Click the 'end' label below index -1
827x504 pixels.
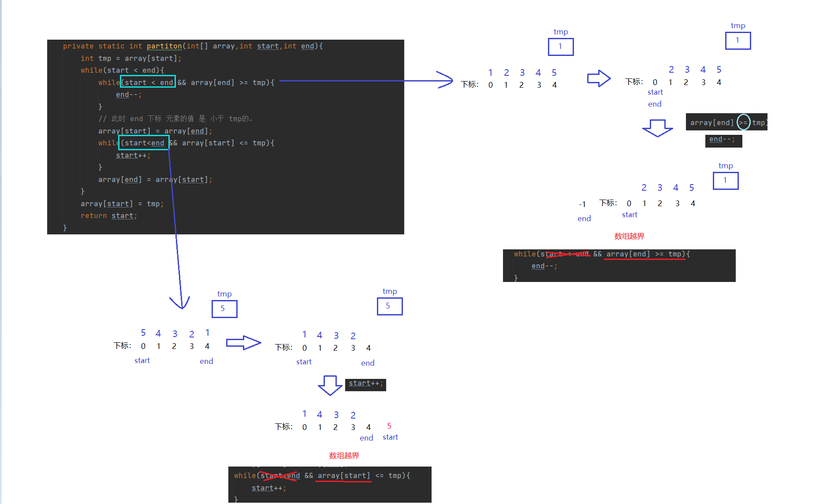[x=584, y=219]
